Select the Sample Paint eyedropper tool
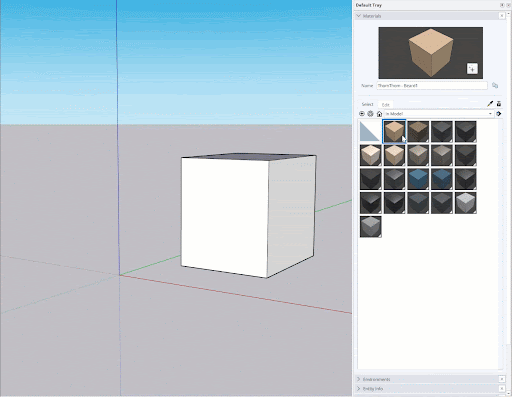Image resolution: width=512 pixels, height=397 pixels. point(490,104)
